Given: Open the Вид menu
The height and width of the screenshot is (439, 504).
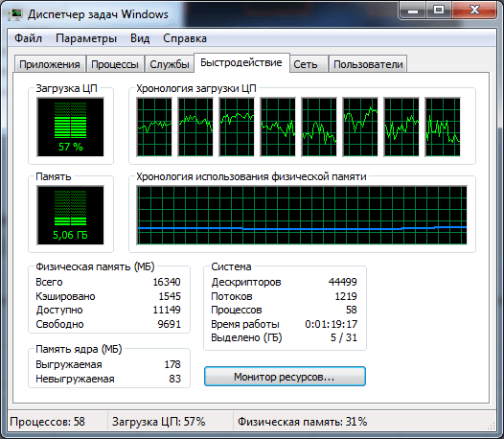Looking at the screenshot, I should tap(140, 38).
